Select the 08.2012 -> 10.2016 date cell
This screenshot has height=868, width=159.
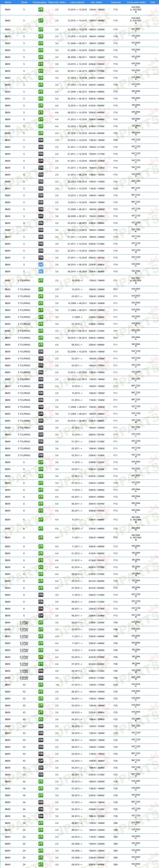77,112
